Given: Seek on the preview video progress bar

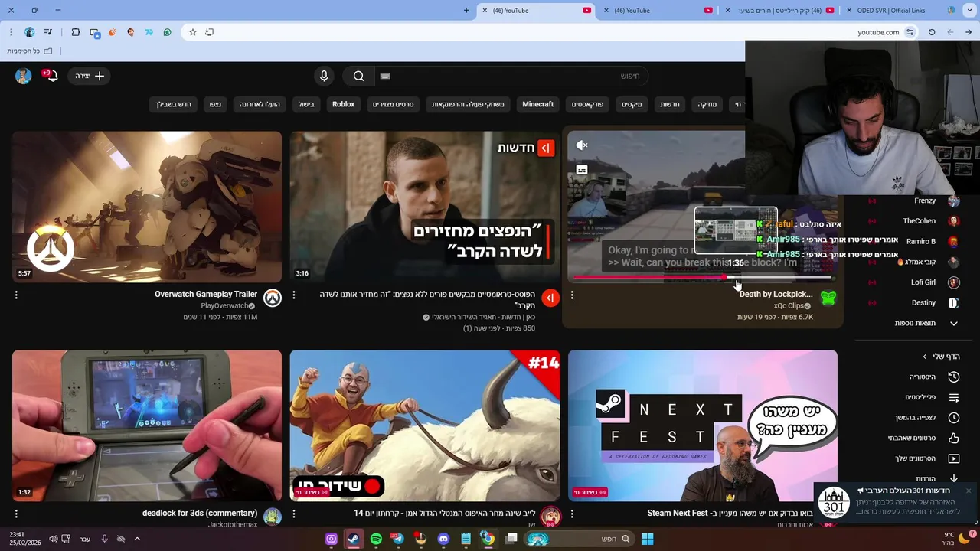Looking at the screenshot, I should click(x=703, y=277).
